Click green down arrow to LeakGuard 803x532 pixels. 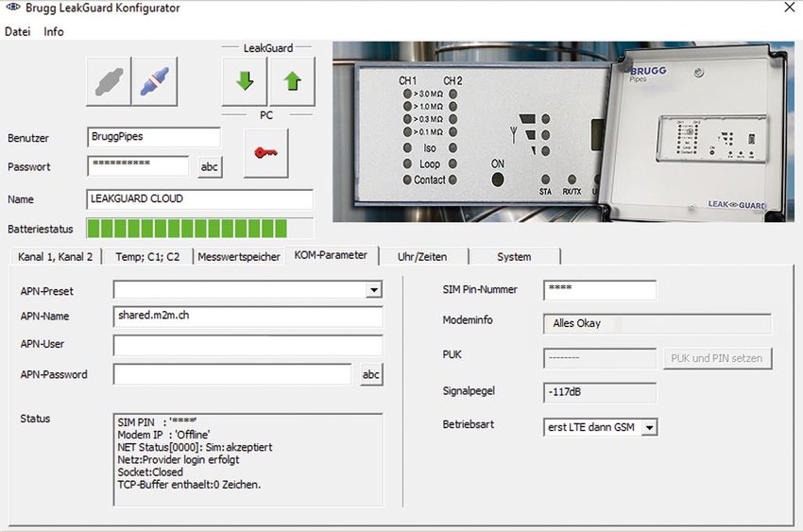click(x=245, y=81)
